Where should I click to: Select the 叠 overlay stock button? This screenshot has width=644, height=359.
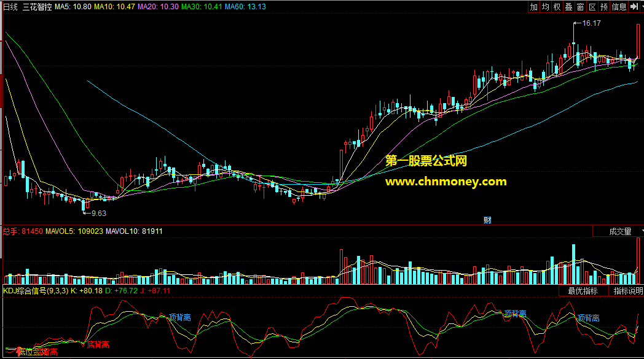click(569, 7)
